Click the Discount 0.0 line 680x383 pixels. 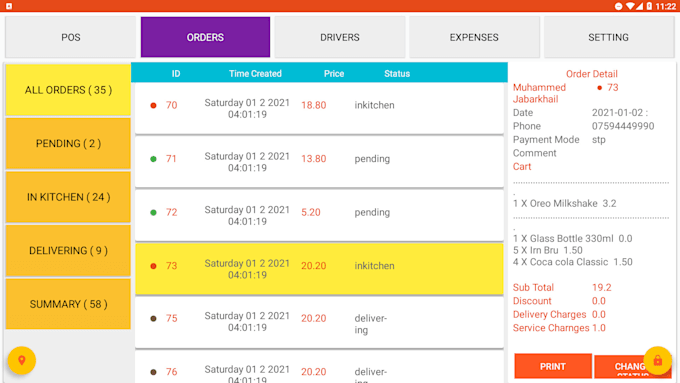click(559, 301)
